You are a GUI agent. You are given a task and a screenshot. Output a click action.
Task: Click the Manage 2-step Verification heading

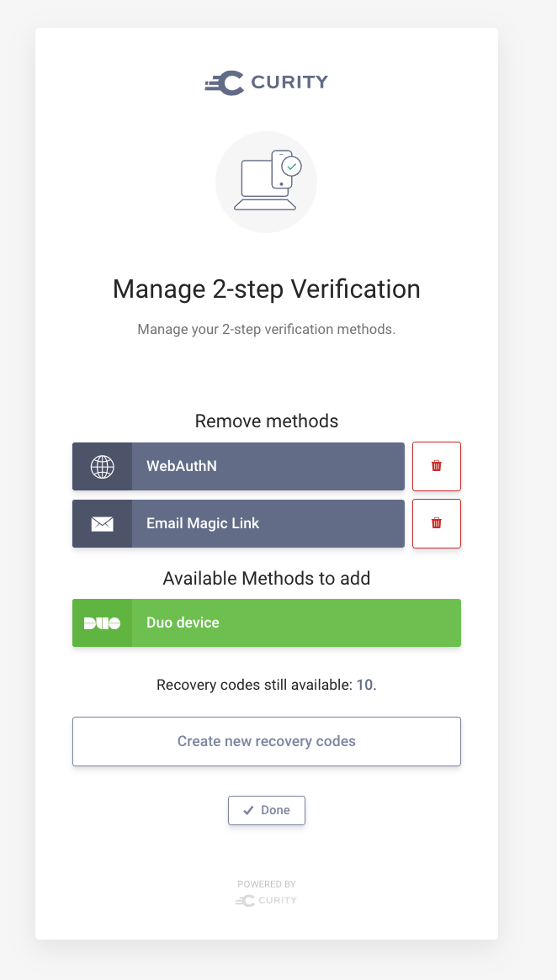point(266,289)
